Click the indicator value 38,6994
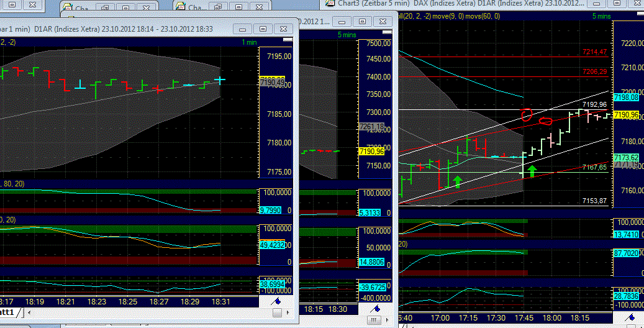This screenshot has width=644, height=328. (272, 284)
